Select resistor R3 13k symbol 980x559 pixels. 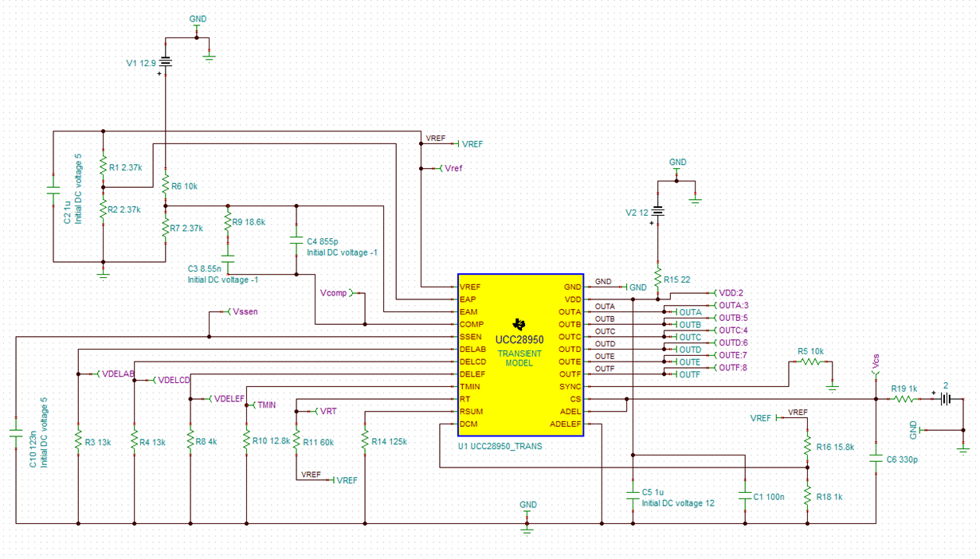78,441
